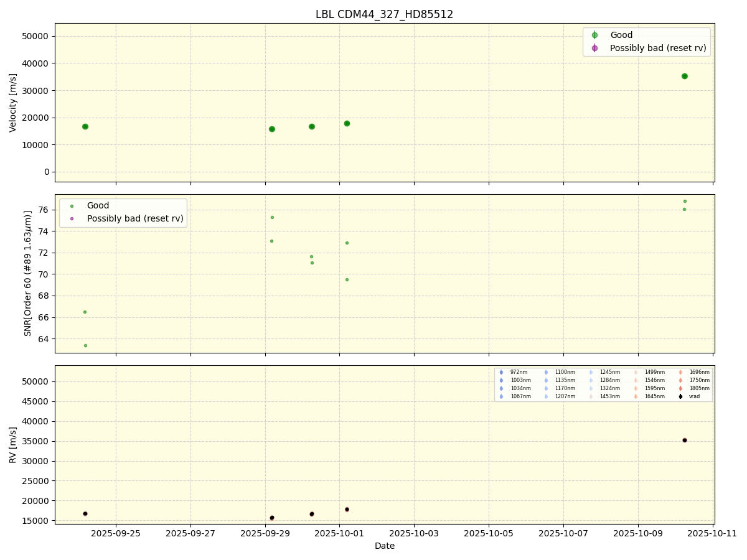Click purple Possibly bad marker in Velocity legend
The width and height of the screenshot is (747, 560).
pos(594,48)
